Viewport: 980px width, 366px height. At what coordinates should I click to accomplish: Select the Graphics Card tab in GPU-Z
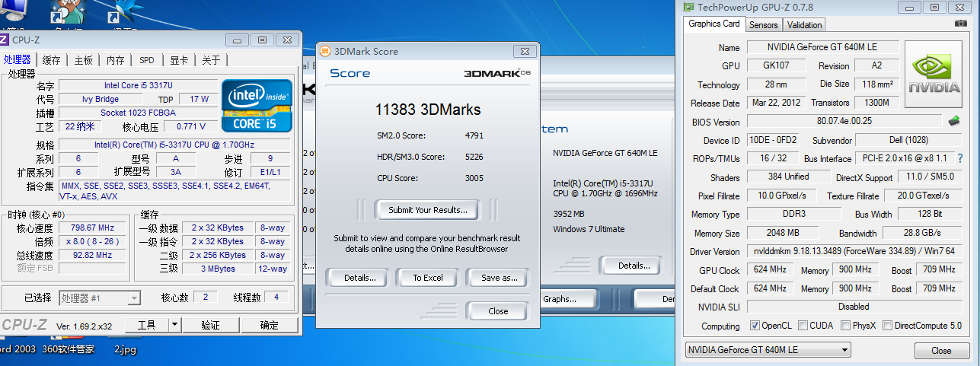(714, 24)
